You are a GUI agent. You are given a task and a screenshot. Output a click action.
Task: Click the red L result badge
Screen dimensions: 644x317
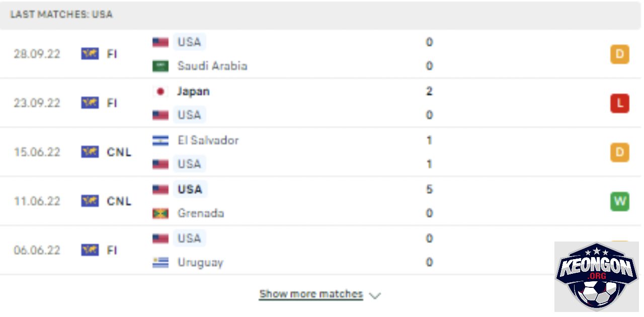point(620,103)
